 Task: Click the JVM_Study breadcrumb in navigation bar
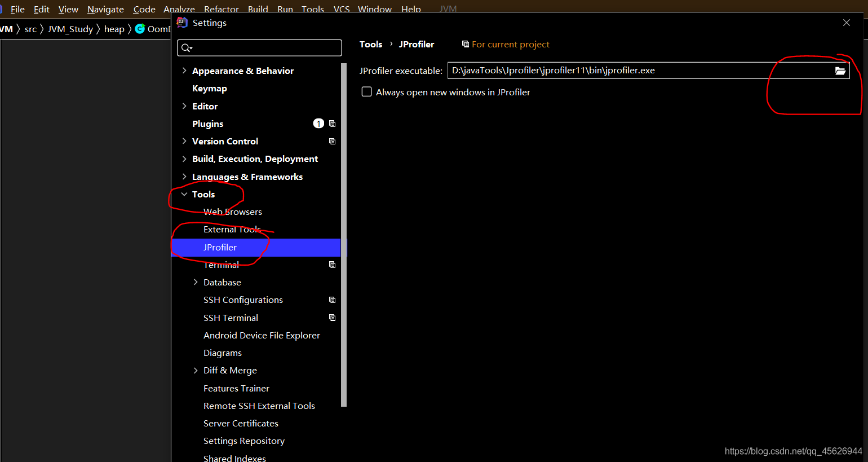click(x=70, y=29)
